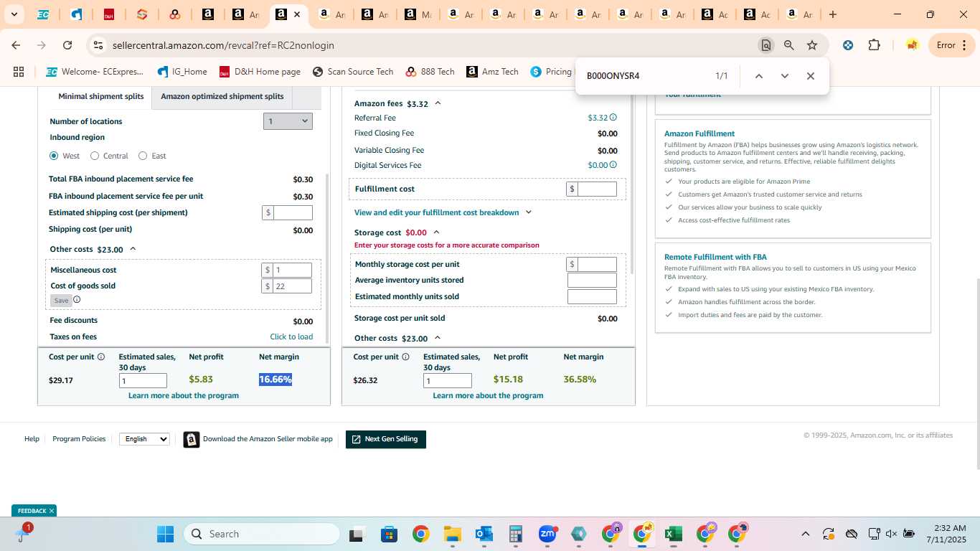Reload the page with the refresh icon
980x551 pixels.
pos(67,45)
